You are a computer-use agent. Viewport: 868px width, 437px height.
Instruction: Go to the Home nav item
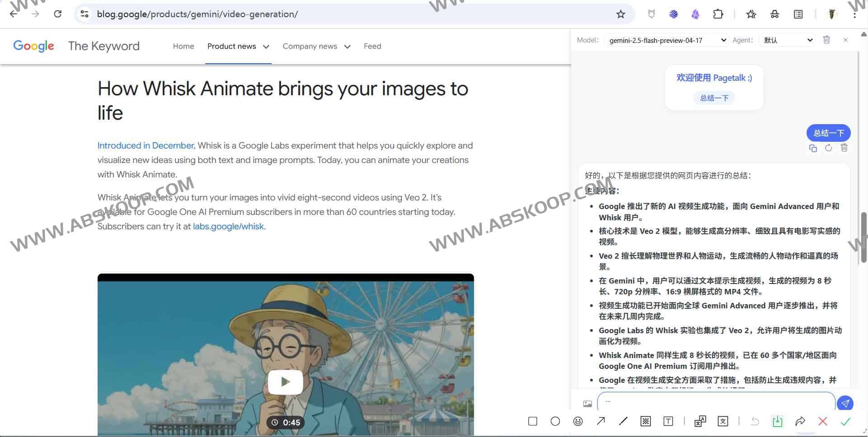pyautogui.click(x=183, y=46)
